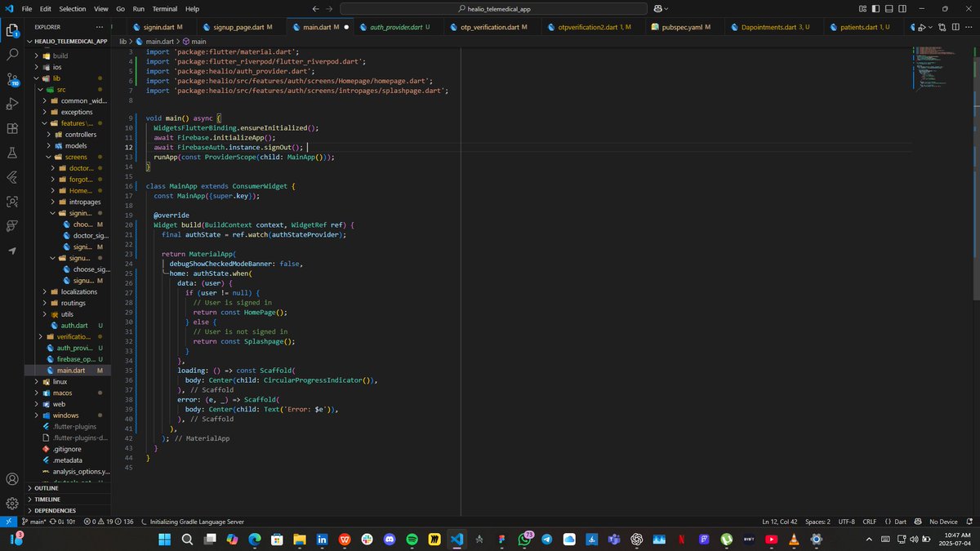Open the File menu
This screenshot has width=980, height=551.
pyautogui.click(x=27, y=8)
